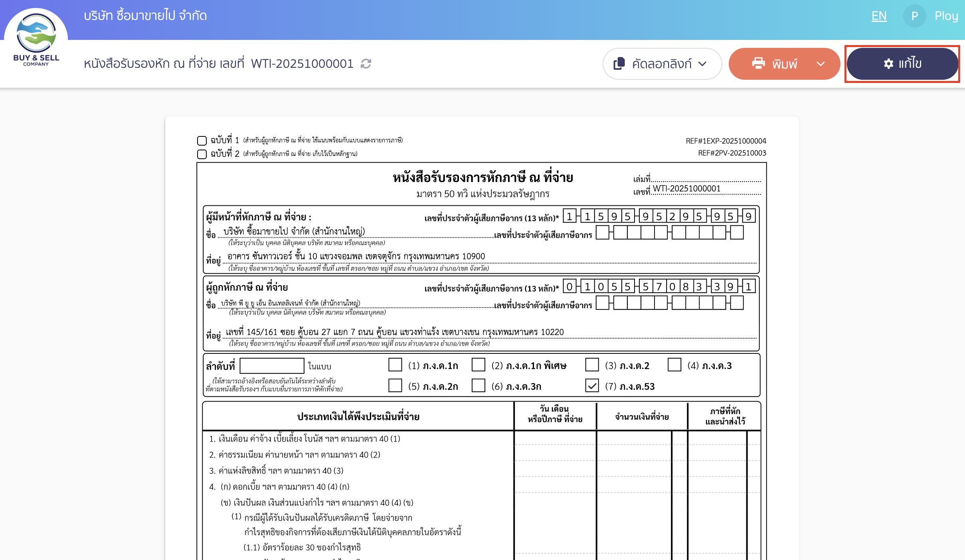965x560 pixels.
Task: Check the ภ.ง.ด.1ก checkbox
Action: [395, 365]
